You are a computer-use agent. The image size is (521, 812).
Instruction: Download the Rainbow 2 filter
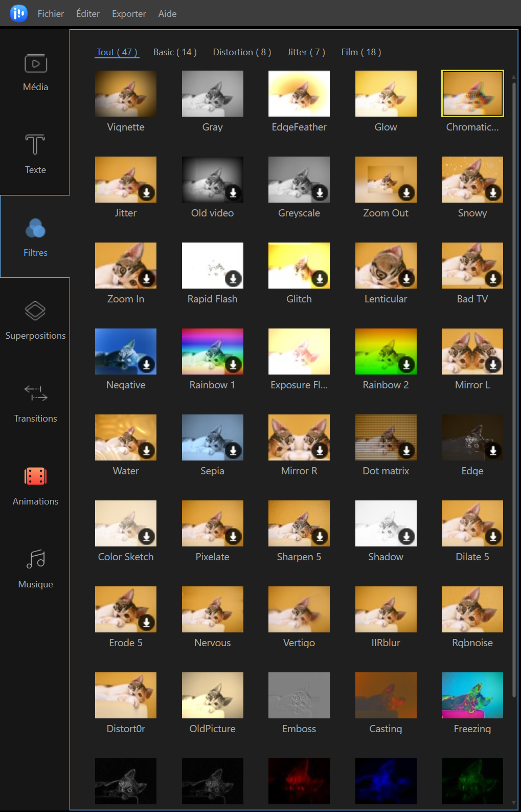pyautogui.click(x=406, y=365)
